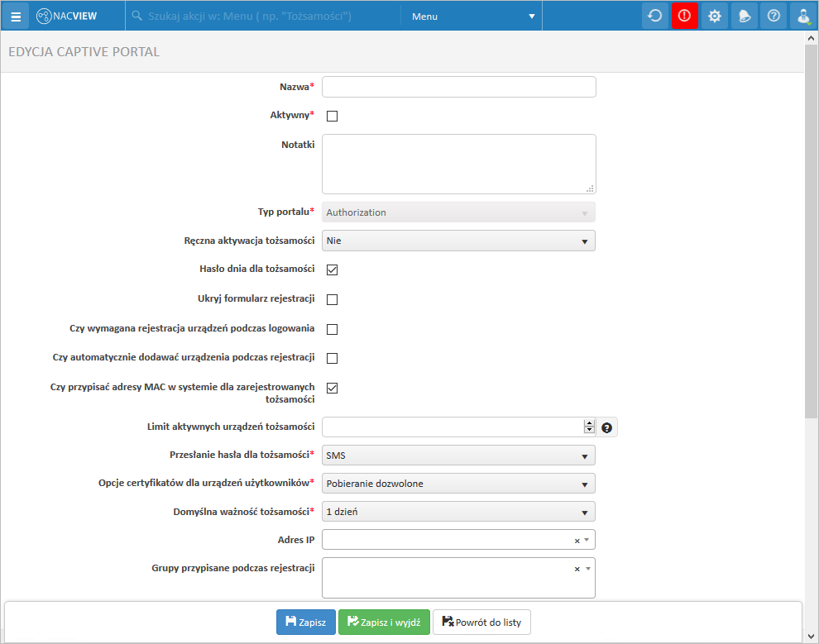The width and height of the screenshot is (819, 644).
Task: Open the help question mark icon
Action: coord(773,16)
